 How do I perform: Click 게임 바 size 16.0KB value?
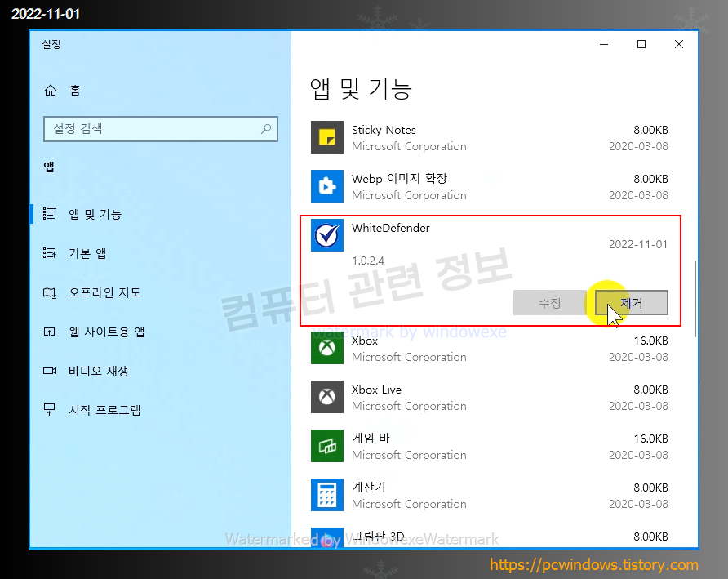point(650,439)
